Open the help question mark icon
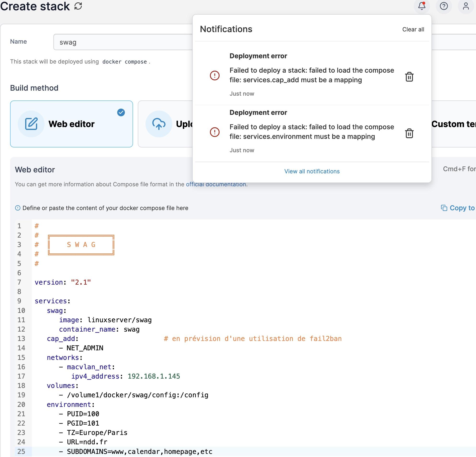Screen dimensions: 476x457 pyautogui.click(x=444, y=6)
